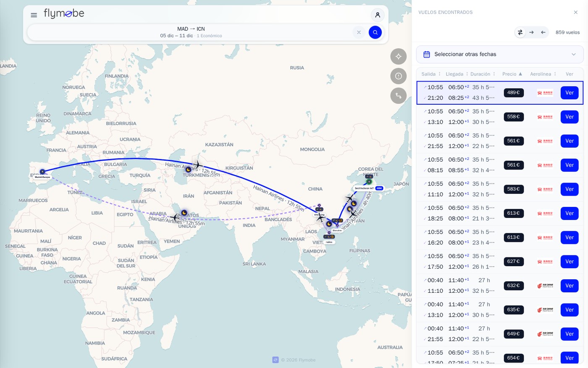Image resolution: width=588 pixels, height=368 pixels.
Task: Select the 613 € flight departing 18:25
Action: pos(500,213)
